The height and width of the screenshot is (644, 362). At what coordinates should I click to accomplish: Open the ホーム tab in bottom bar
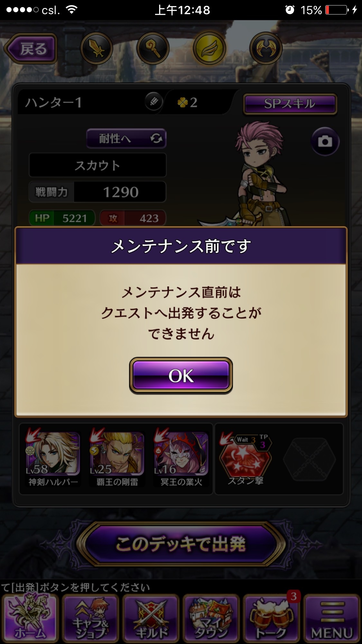point(30,618)
